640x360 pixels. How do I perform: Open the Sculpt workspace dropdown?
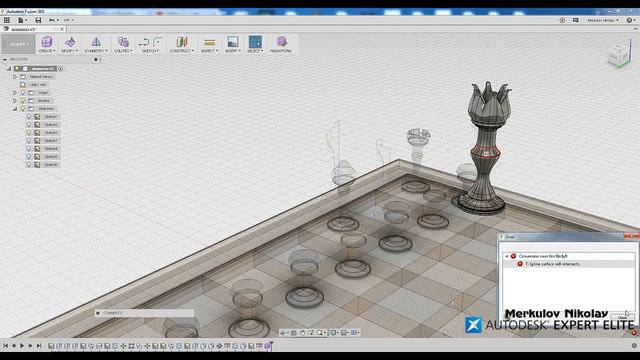(18, 44)
